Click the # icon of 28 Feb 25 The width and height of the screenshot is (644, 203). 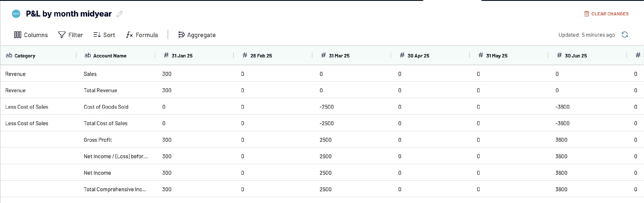(245, 55)
